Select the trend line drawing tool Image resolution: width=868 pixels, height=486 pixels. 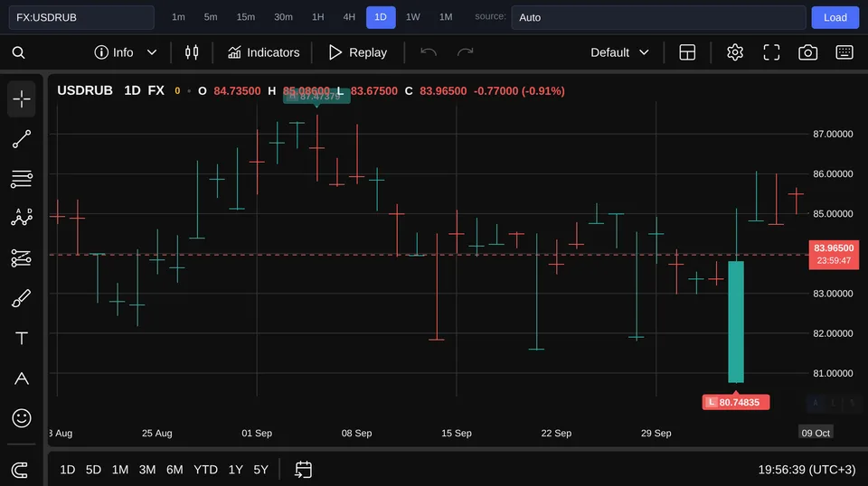[x=22, y=139]
